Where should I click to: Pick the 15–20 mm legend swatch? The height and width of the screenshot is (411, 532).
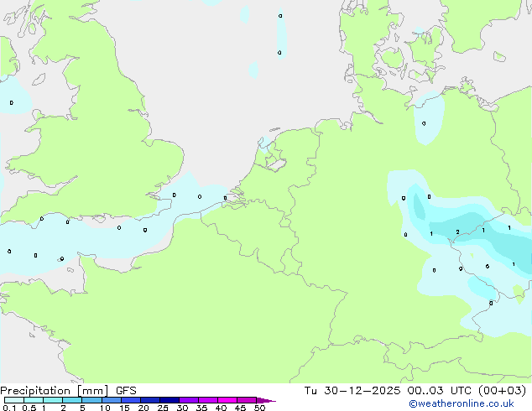[x=131, y=400]
